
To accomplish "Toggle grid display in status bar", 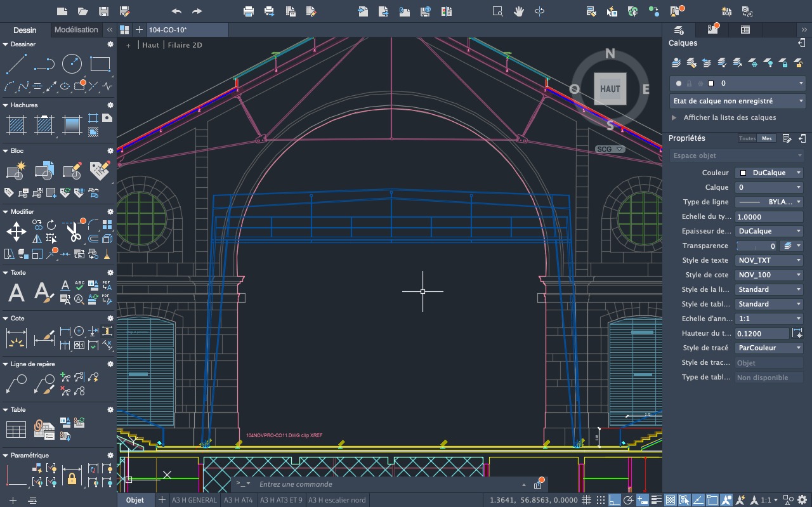I will (x=587, y=500).
